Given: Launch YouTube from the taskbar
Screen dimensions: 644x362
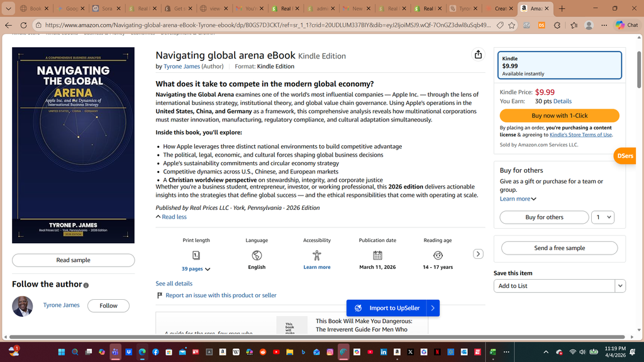Looking at the screenshot, I should pos(277,352).
